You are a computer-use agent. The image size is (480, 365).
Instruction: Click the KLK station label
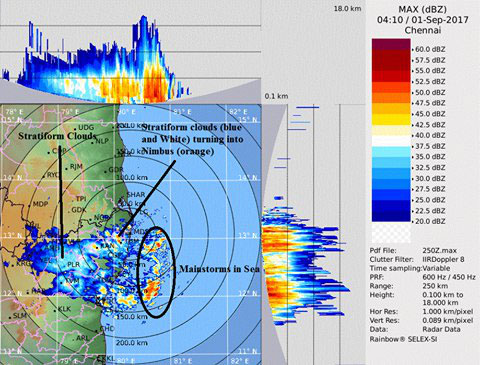click(x=64, y=309)
